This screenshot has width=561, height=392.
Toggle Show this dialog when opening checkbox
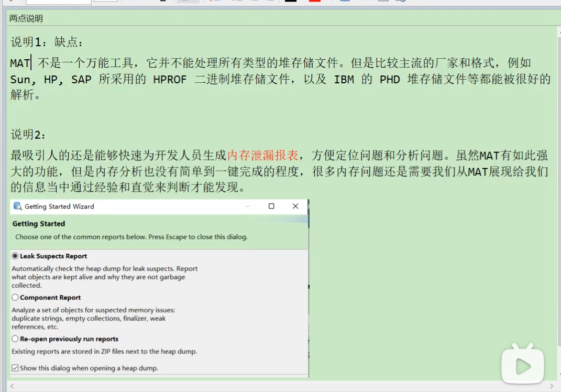[x=15, y=368]
